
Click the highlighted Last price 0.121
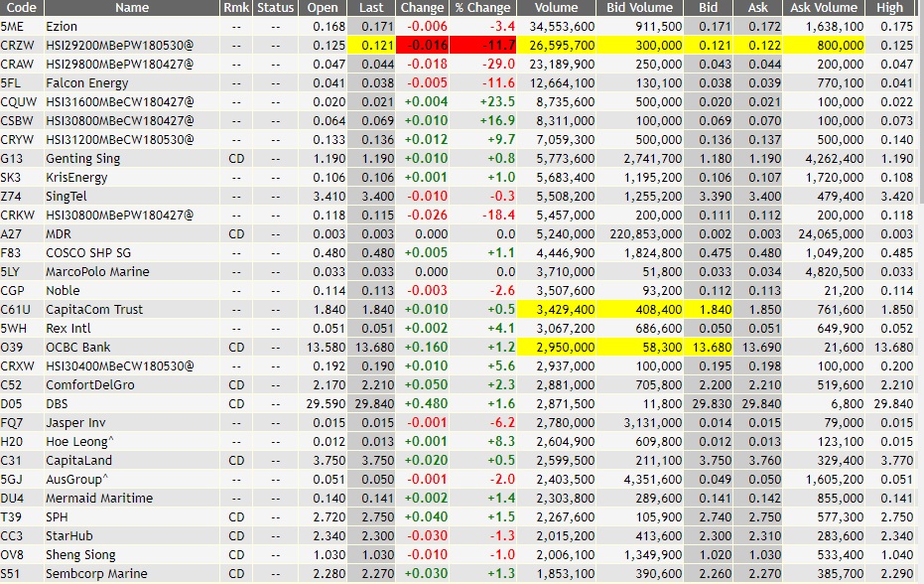pos(371,46)
